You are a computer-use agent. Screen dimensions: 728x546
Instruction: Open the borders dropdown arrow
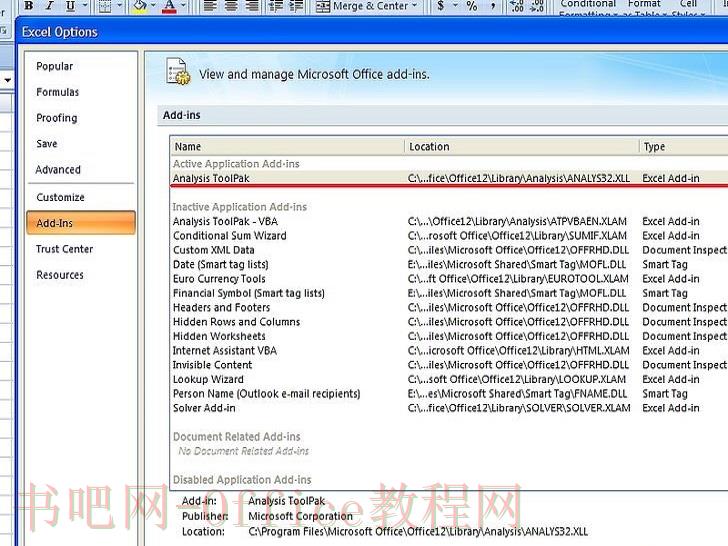[119, 6]
